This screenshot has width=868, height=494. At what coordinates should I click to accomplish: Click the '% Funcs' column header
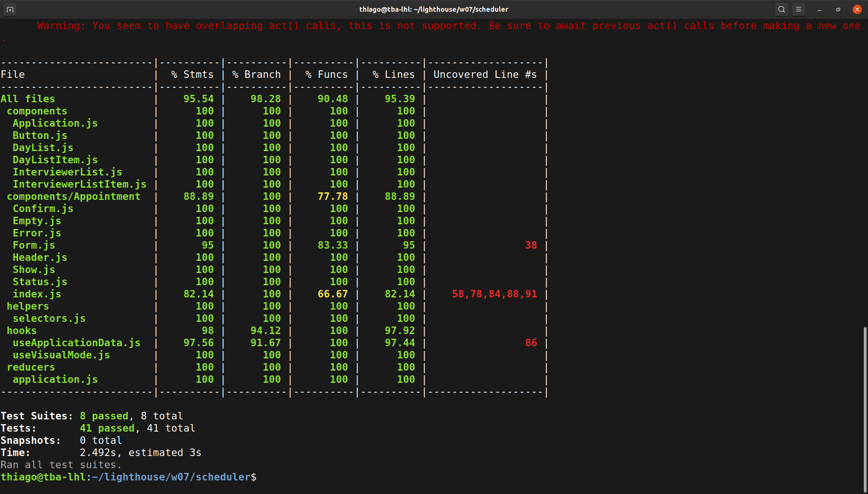pos(327,75)
